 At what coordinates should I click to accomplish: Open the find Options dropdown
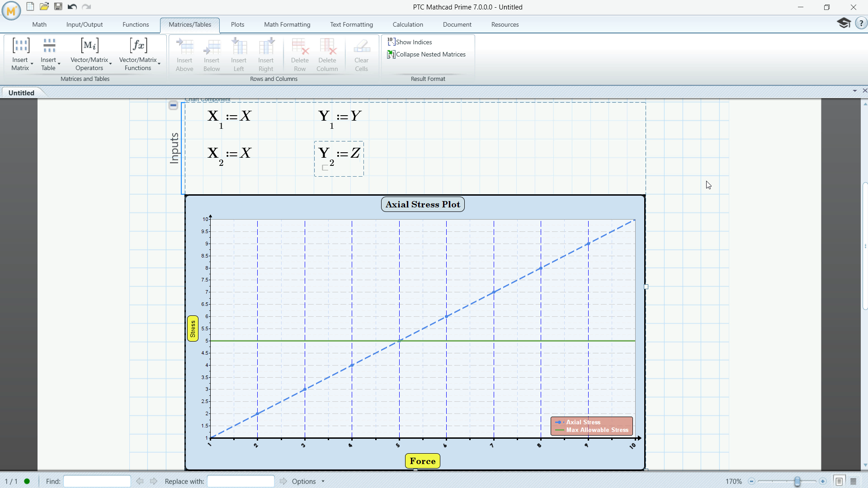pos(308,481)
